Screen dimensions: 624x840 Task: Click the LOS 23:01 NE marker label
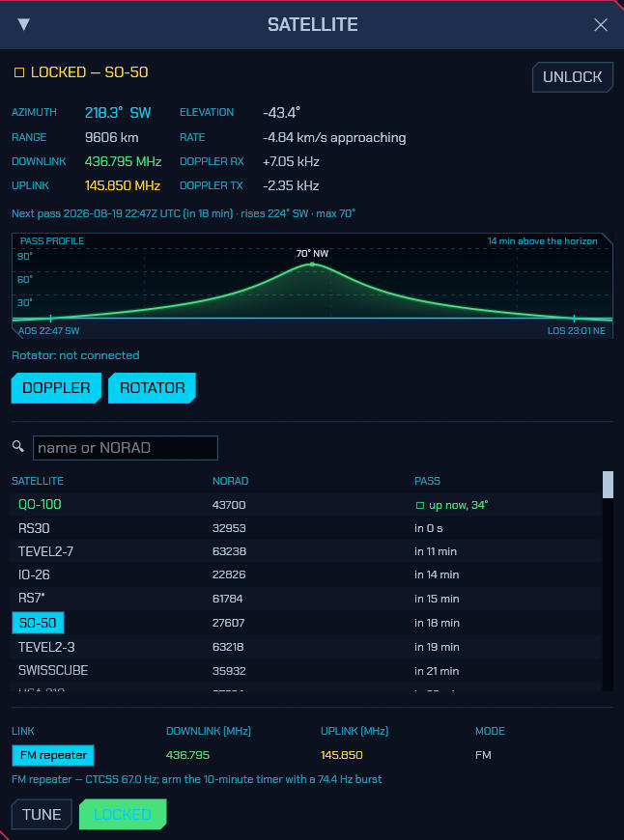tap(577, 331)
